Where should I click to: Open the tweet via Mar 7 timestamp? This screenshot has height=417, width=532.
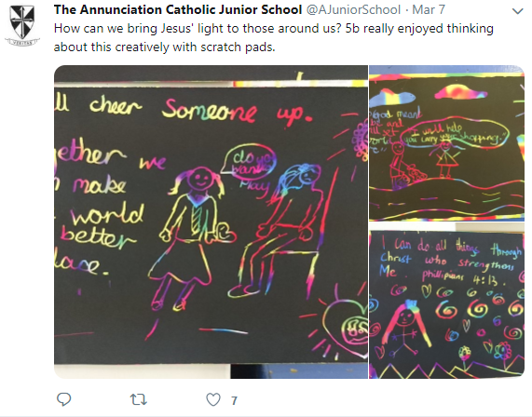[429, 10]
